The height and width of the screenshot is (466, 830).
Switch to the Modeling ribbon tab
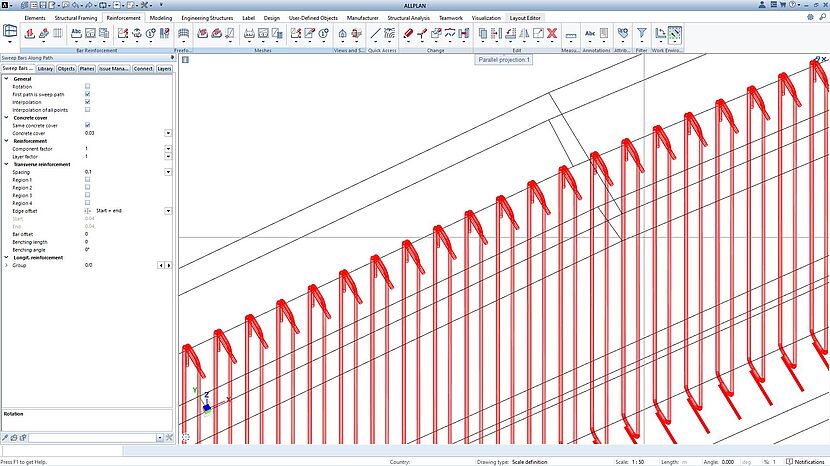161,18
